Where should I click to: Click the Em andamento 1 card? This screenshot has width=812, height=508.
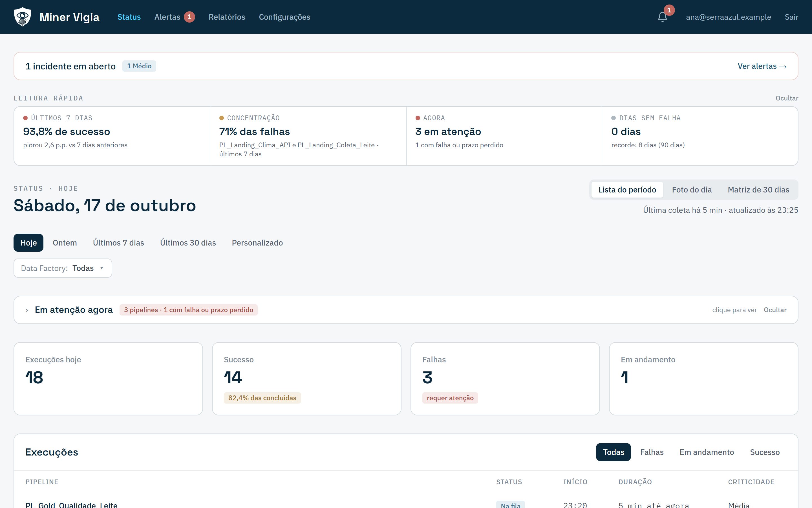703,379
